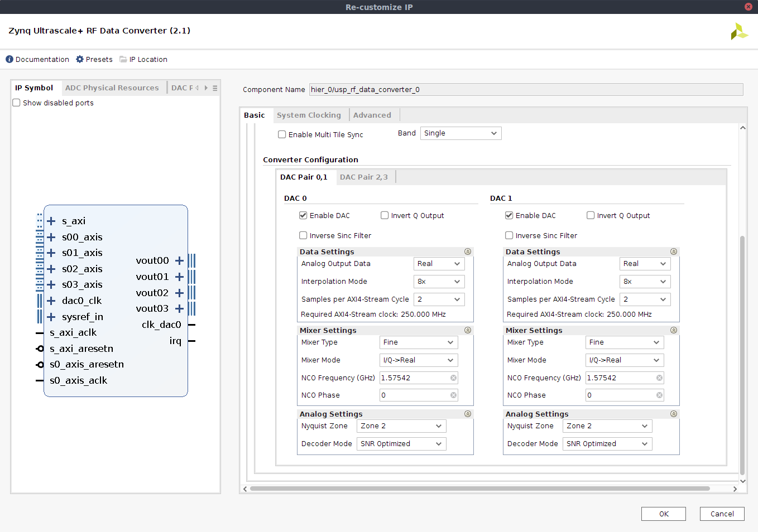Toggle DAC 1 Invert Q Output checkbox

tap(591, 215)
